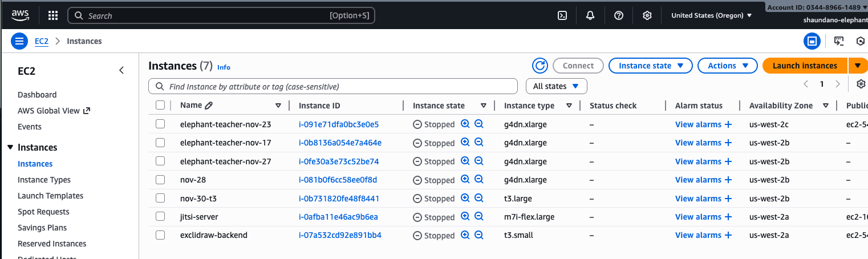Viewport: 868px width, 259px height.
Task: Sort by Availability Zone column arrow
Action: [x=826, y=106]
